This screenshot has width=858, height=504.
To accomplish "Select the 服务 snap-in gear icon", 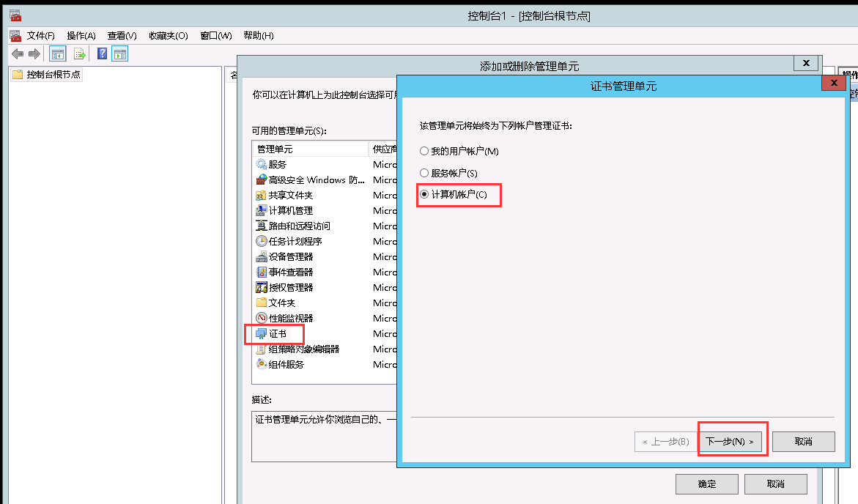I will point(262,165).
